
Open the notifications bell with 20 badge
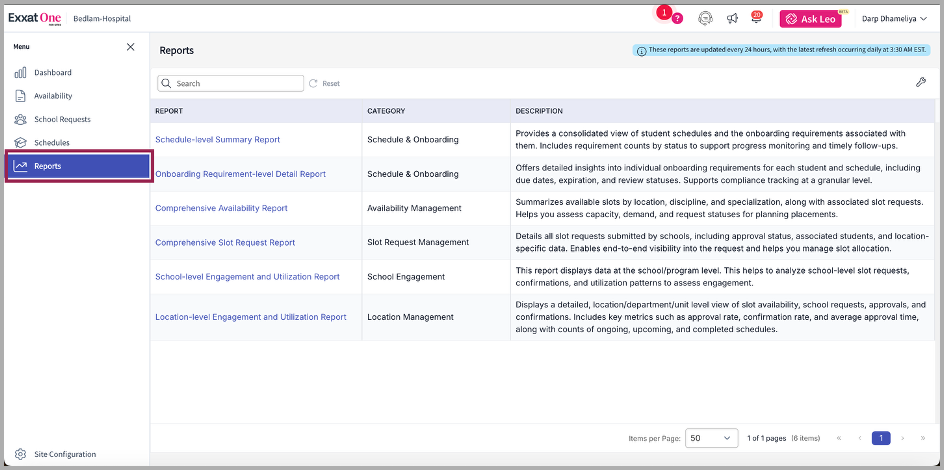click(x=756, y=18)
